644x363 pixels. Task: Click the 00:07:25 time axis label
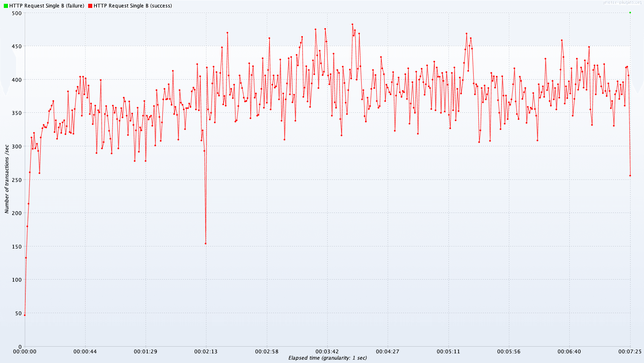click(x=630, y=352)
